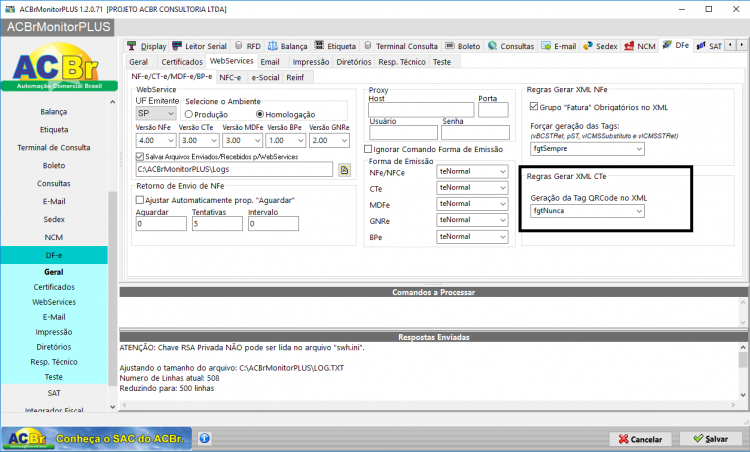
Task: Browse for the Logs folder
Action: click(344, 170)
